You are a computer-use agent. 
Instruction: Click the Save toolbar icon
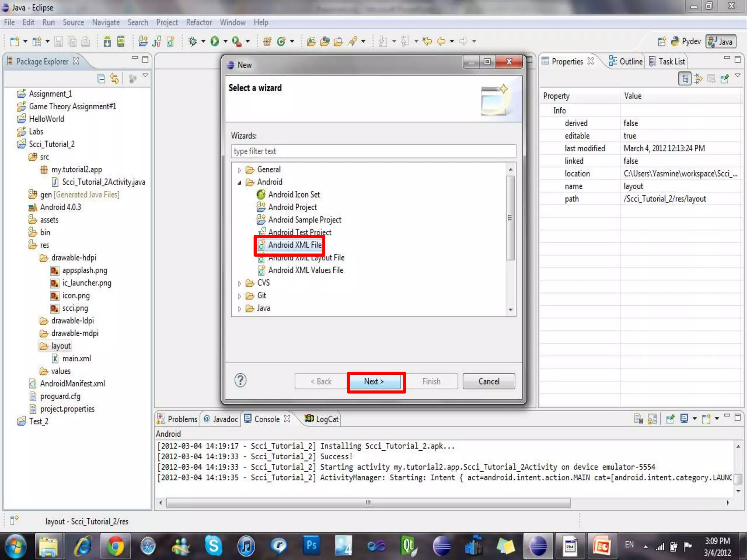click(58, 42)
